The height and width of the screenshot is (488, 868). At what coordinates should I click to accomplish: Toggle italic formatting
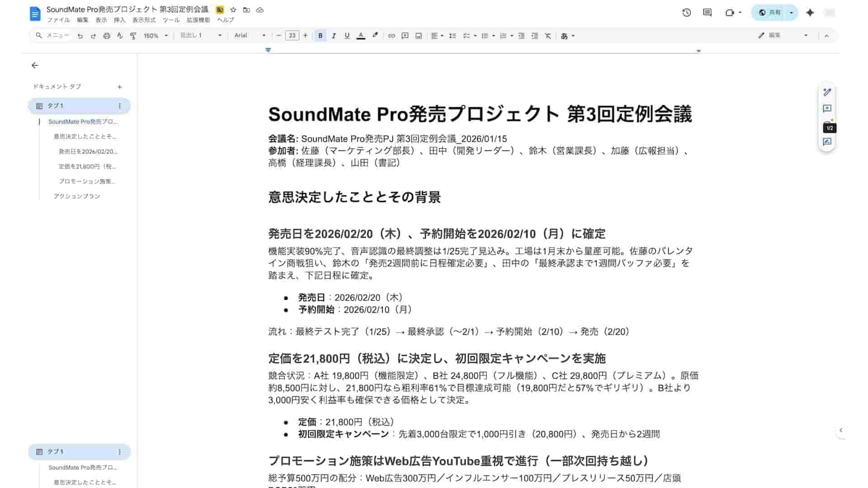click(334, 36)
